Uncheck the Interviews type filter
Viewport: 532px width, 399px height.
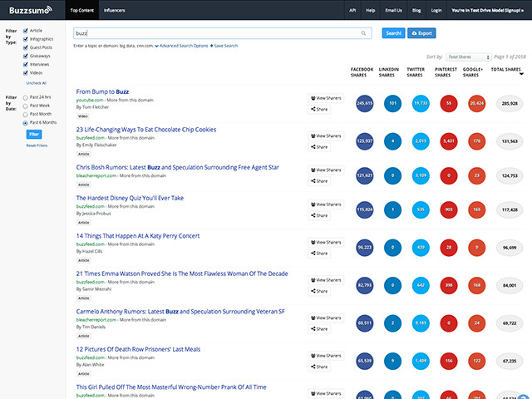click(25, 65)
